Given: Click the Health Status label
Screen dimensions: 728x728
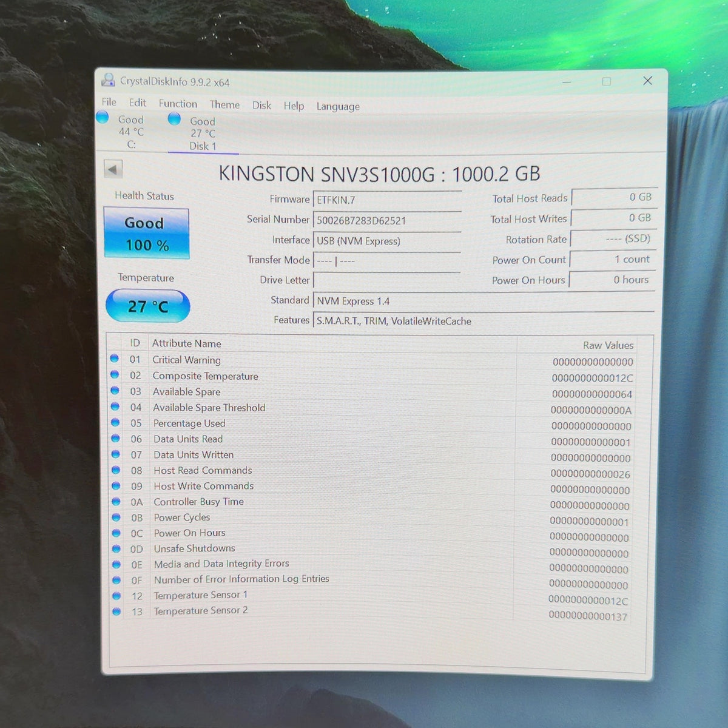Looking at the screenshot, I should point(144,196).
